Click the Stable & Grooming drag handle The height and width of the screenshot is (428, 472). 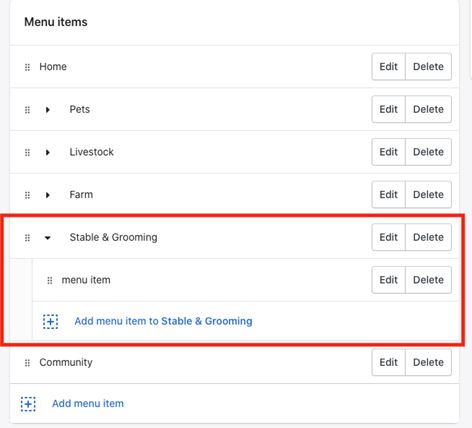coord(27,238)
